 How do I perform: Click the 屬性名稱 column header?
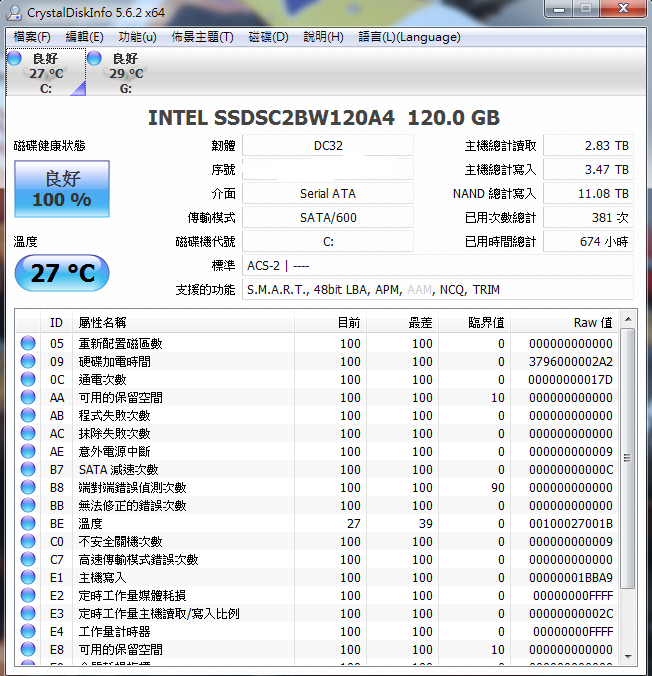click(183, 322)
